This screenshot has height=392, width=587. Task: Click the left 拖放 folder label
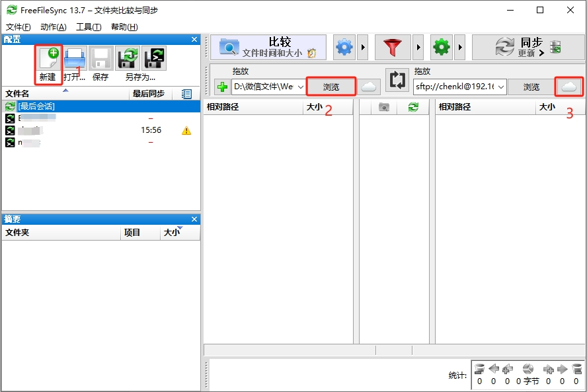tap(241, 71)
